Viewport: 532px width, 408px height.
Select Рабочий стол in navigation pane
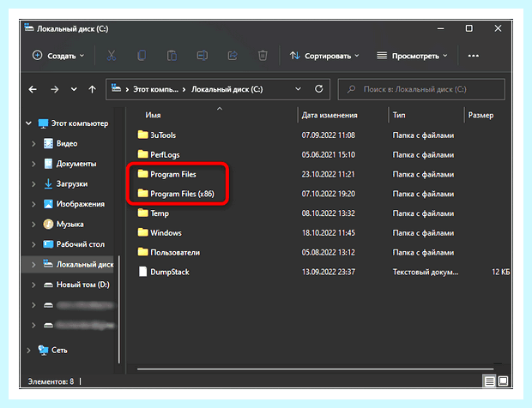pos(80,244)
